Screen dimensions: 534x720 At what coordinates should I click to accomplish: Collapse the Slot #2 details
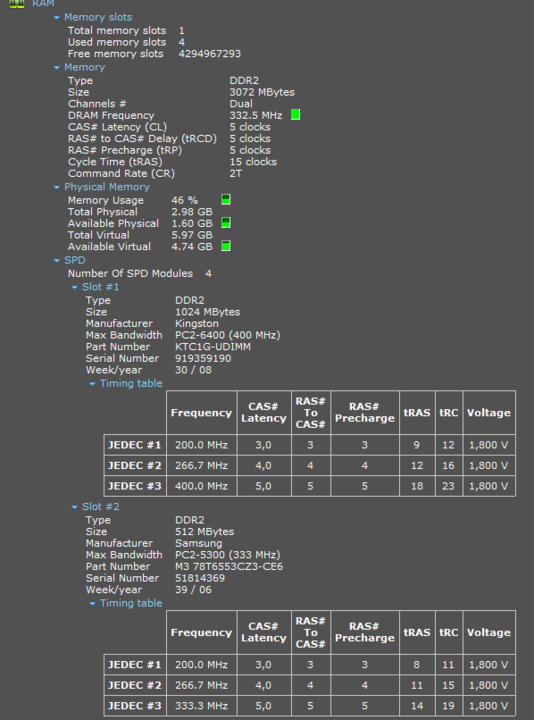click(x=74, y=507)
